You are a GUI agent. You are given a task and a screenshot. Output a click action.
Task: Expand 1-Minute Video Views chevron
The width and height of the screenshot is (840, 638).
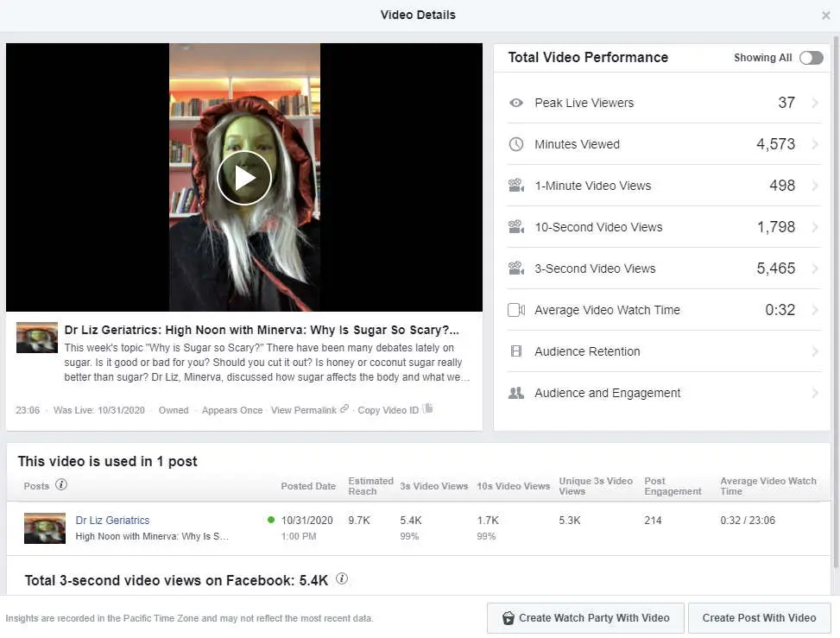pos(815,186)
